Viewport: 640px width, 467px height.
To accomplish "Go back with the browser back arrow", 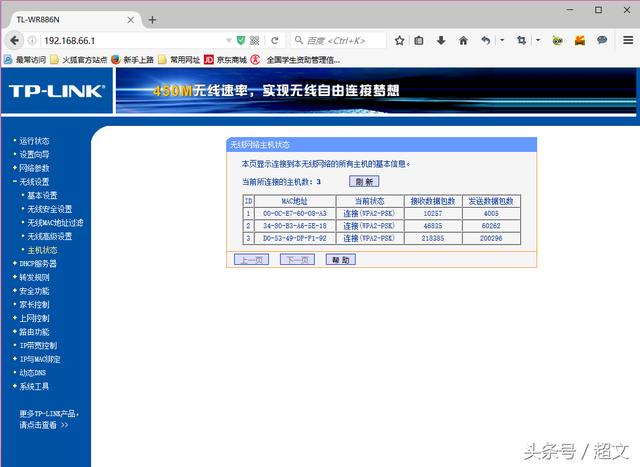I will (14, 40).
